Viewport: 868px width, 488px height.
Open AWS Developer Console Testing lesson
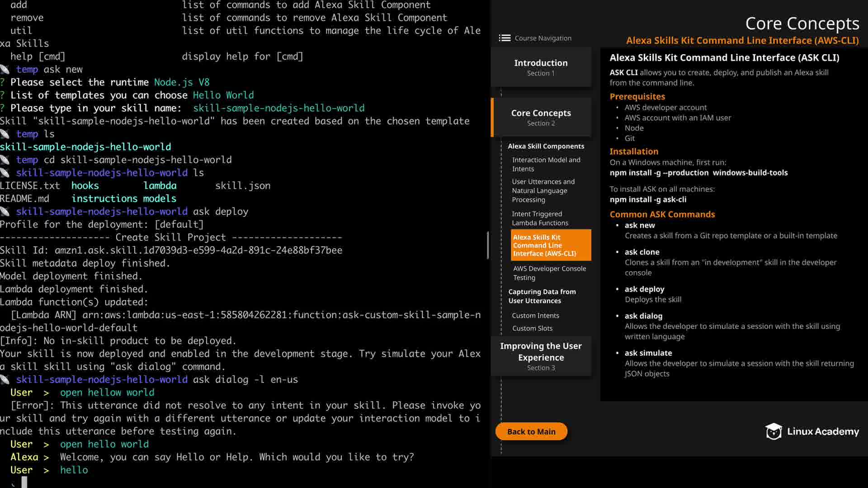[x=549, y=273]
